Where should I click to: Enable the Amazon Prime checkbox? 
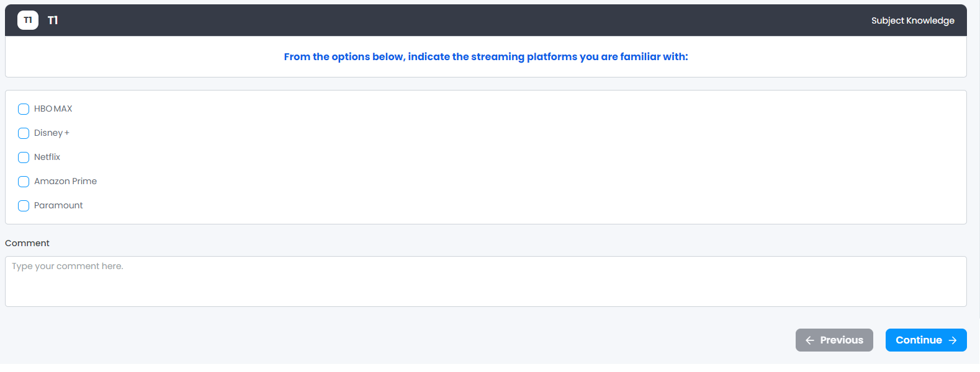click(x=24, y=182)
